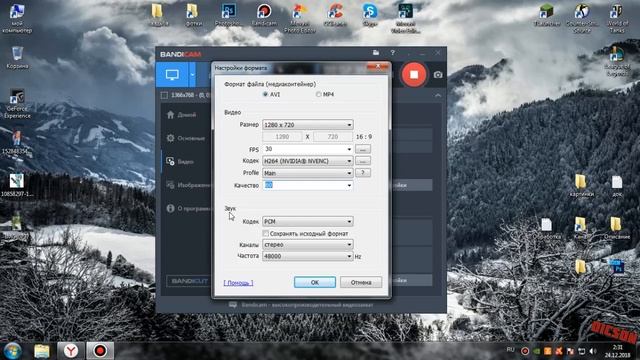
Task: Click the capture area checkbox beside 1366x768
Action: click(164, 95)
